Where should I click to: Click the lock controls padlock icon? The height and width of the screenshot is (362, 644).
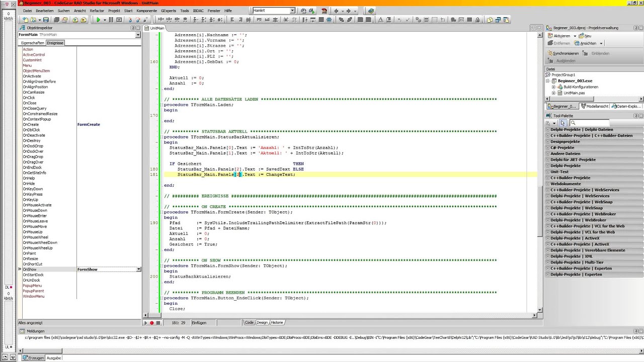pyautogui.click(x=477, y=20)
